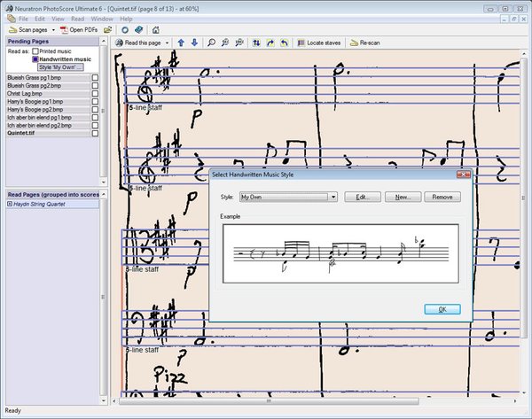This screenshot has height=419, width=532.
Task: Go to previous page with up arrow
Action: 181,43
